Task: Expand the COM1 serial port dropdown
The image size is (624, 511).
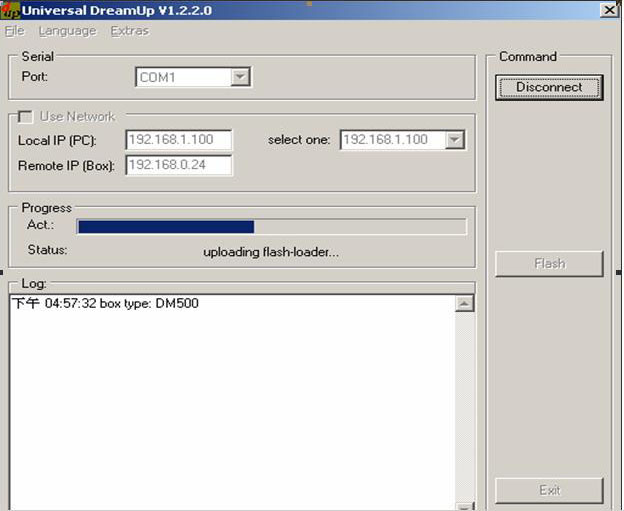Action: pos(240,77)
